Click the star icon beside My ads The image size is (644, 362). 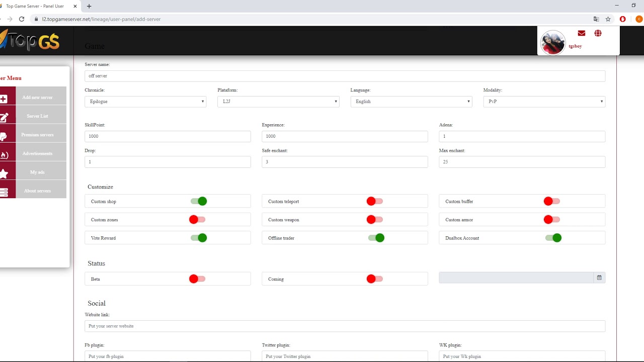pyautogui.click(x=4, y=173)
